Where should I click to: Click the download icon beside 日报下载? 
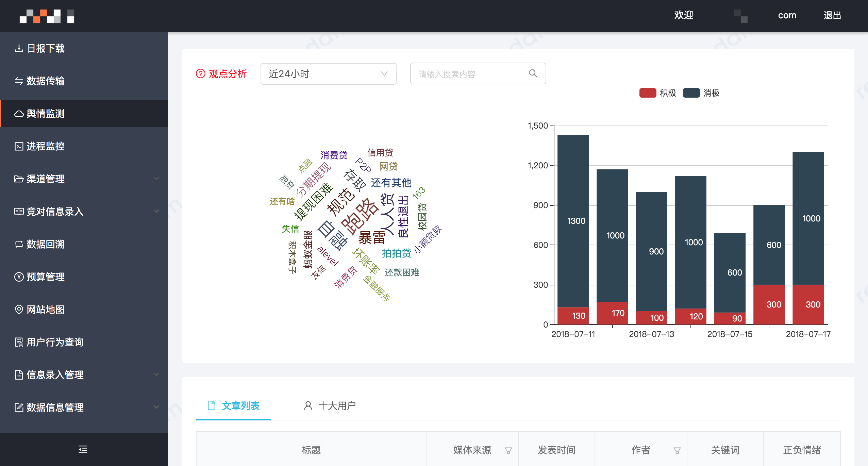19,48
